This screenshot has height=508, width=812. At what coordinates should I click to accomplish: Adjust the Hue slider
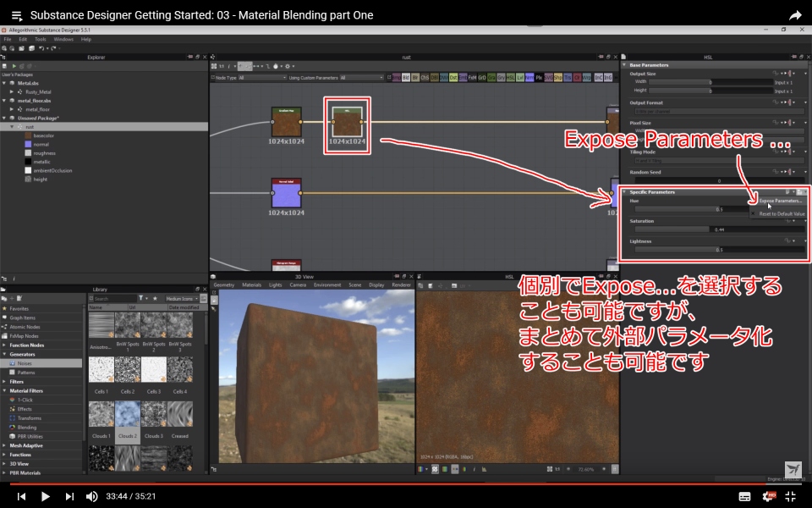point(692,209)
